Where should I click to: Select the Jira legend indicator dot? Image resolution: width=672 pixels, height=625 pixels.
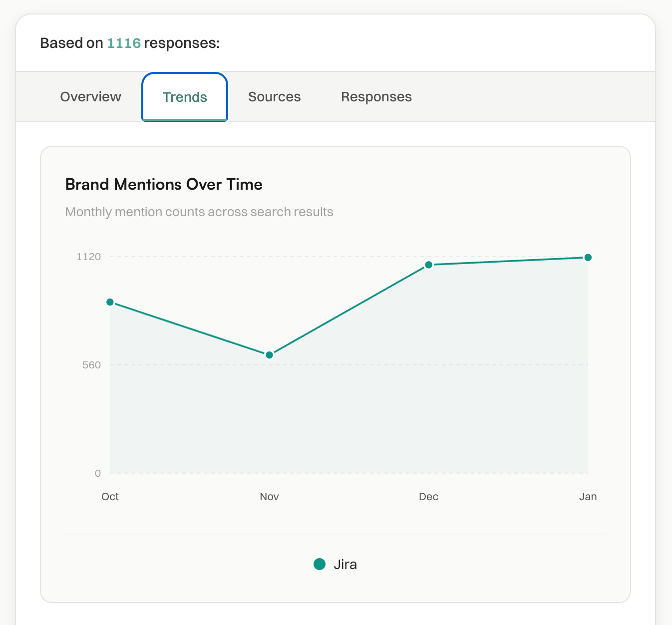tap(320, 564)
